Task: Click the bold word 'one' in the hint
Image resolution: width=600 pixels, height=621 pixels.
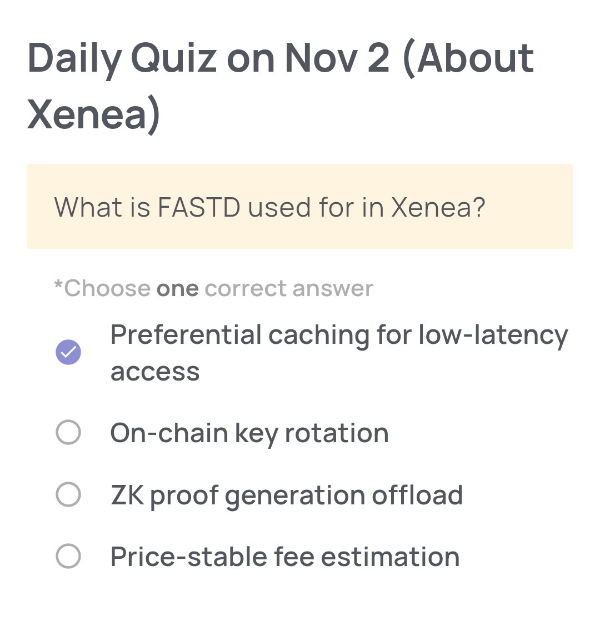Action: click(177, 289)
